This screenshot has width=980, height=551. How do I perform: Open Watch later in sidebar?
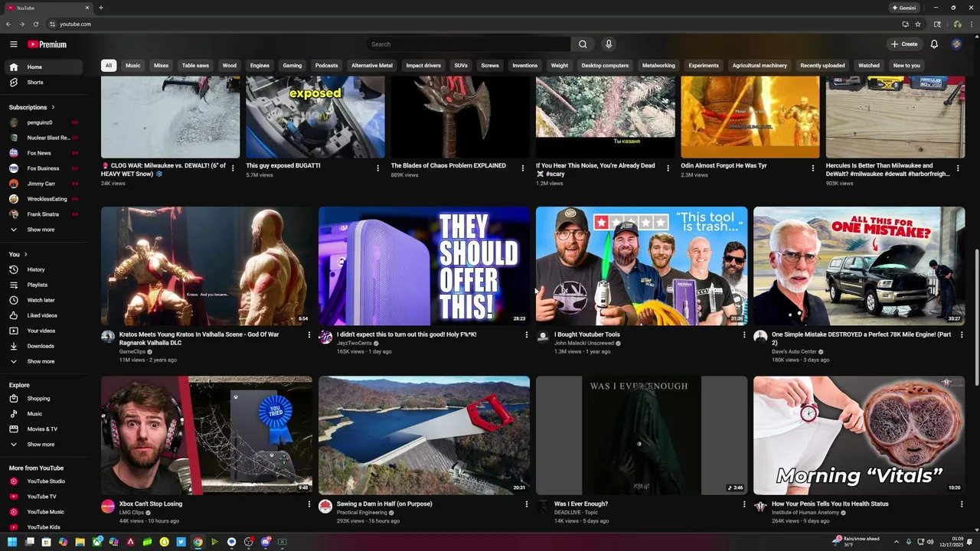click(x=45, y=300)
